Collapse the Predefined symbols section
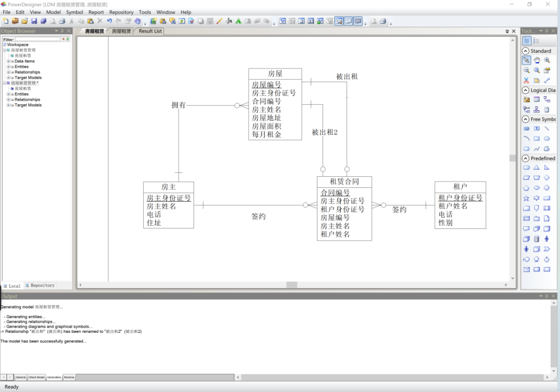The height and width of the screenshot is (392, 560). (526, 158)
